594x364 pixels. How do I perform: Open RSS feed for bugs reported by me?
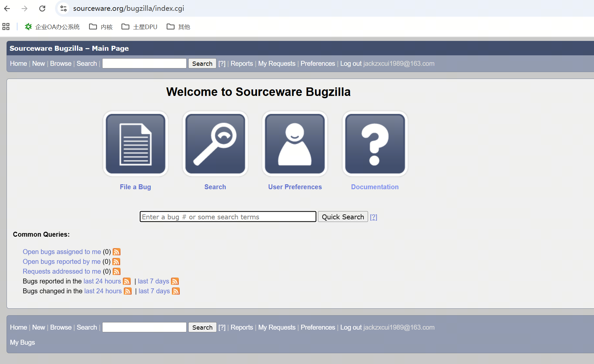point(116,262)
